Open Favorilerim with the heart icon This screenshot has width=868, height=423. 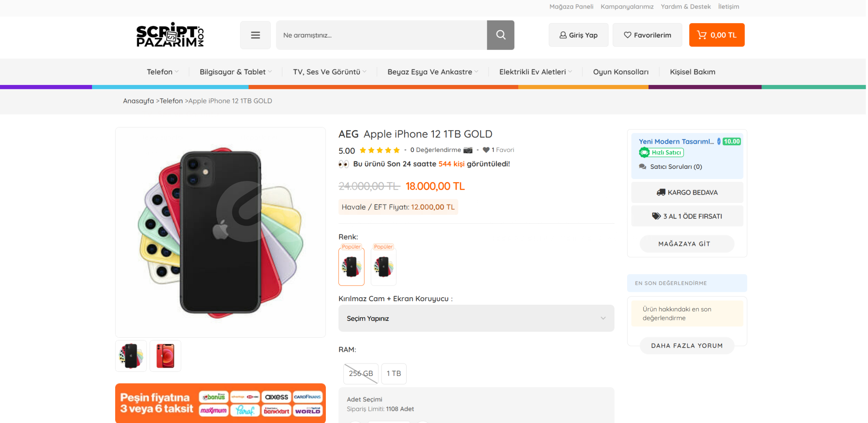coord(647,35)
